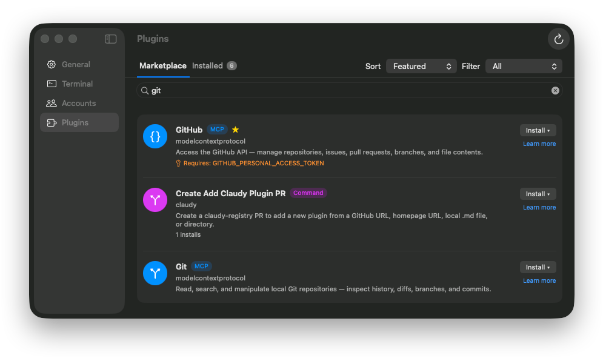Select the Marketplace tab
603x364 pixels.
163,66
